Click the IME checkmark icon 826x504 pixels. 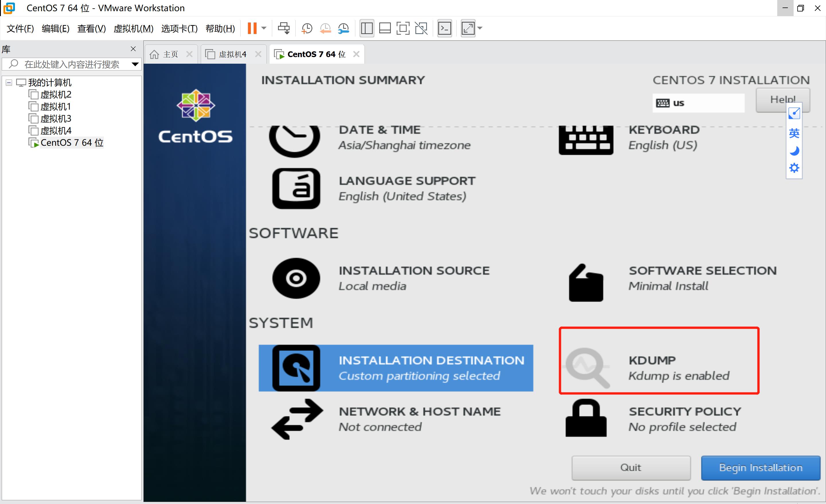(x=794, y=114)
